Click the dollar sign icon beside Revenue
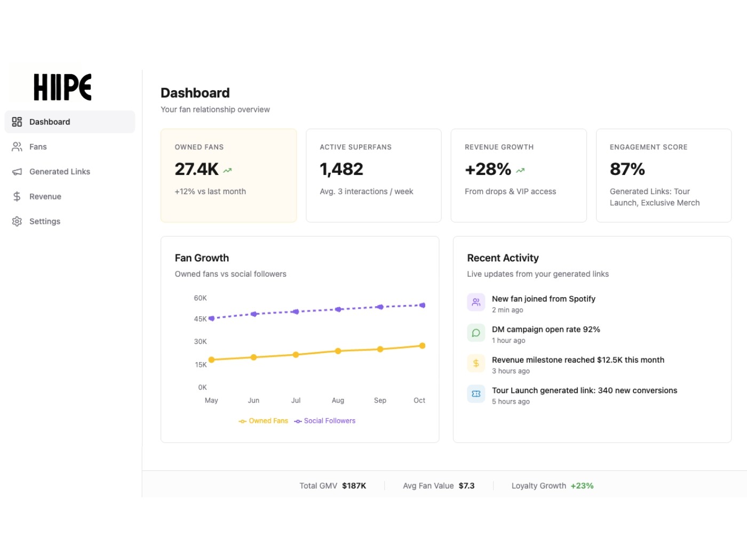The width and height of the screenshot is (747, 560). [x=17, y=196]
